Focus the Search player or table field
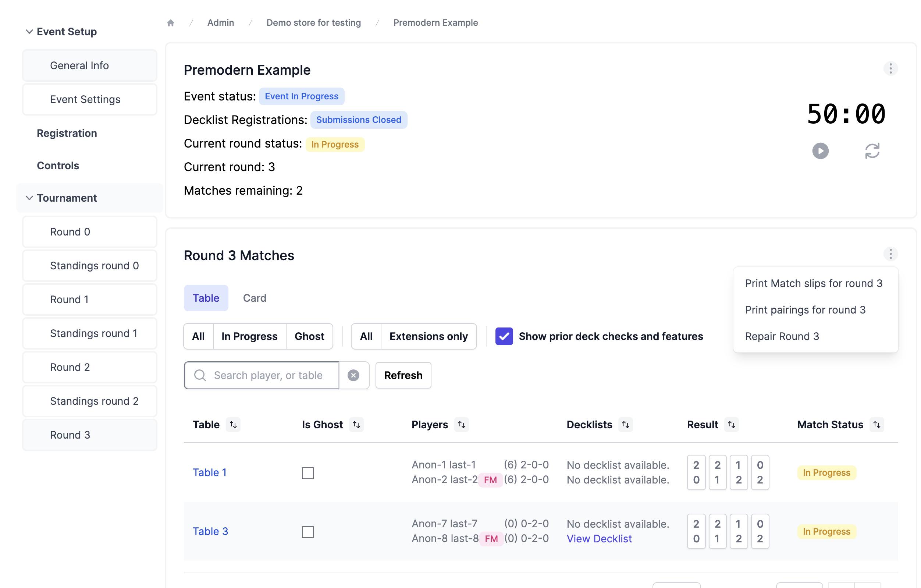This screenshot has width=921, height=588. (x=268, y=375)
